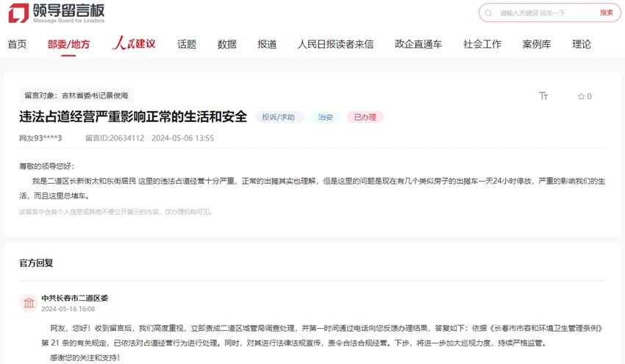625x364 pixels.
Task: Adjust text size with the Tт icon
Action: click(543, 96)
